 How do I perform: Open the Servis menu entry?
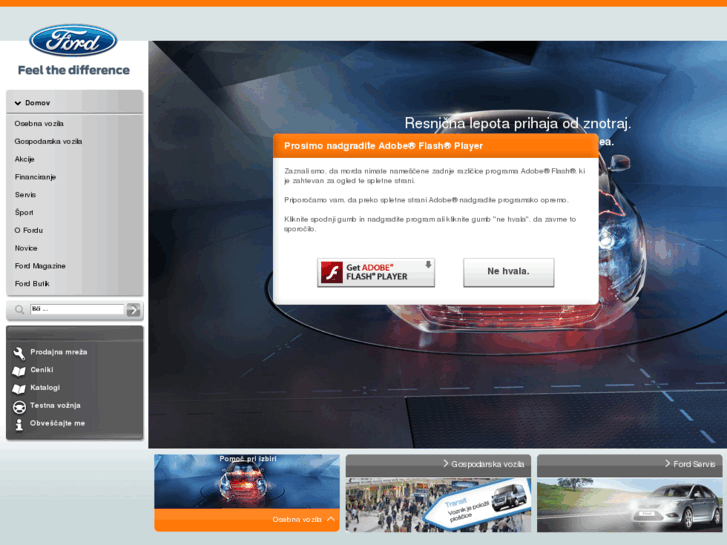point(25,195)
